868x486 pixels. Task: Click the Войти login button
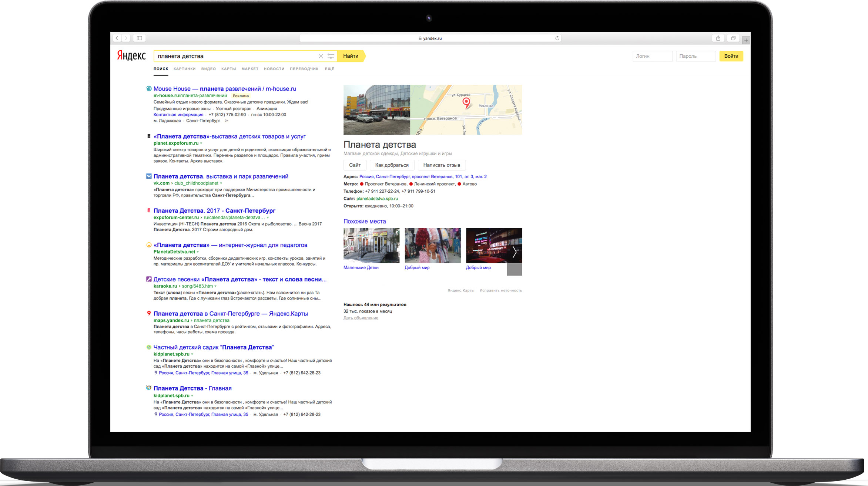pyautogui.click(x=731, y=56)
